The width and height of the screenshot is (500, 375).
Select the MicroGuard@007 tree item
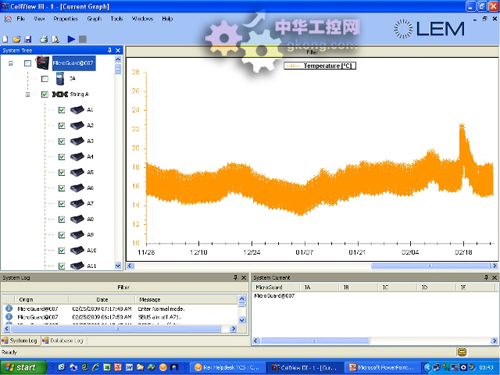(x=74, y=63)
